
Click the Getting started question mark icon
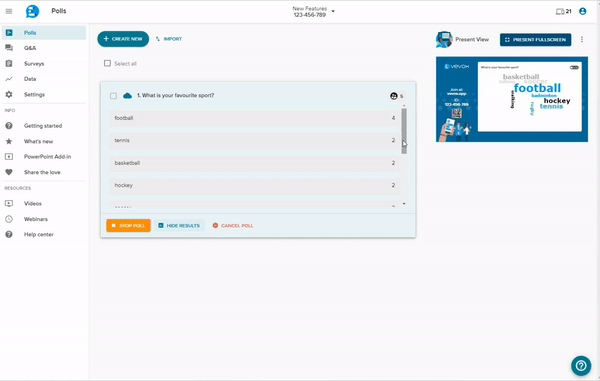[x=9, y=126]
